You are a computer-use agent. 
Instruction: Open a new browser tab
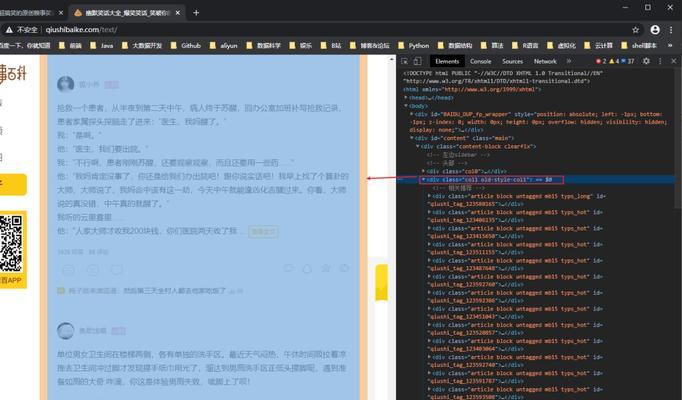coord(196,13)
